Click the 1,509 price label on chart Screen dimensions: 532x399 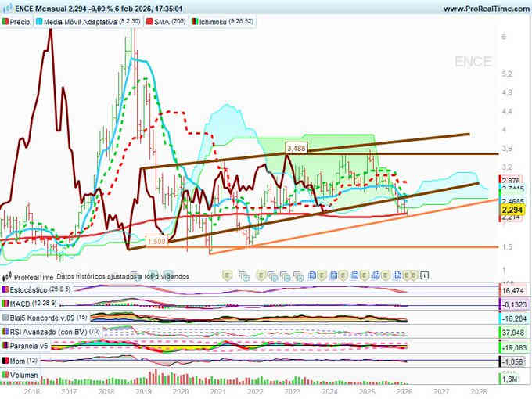(156, 242)
